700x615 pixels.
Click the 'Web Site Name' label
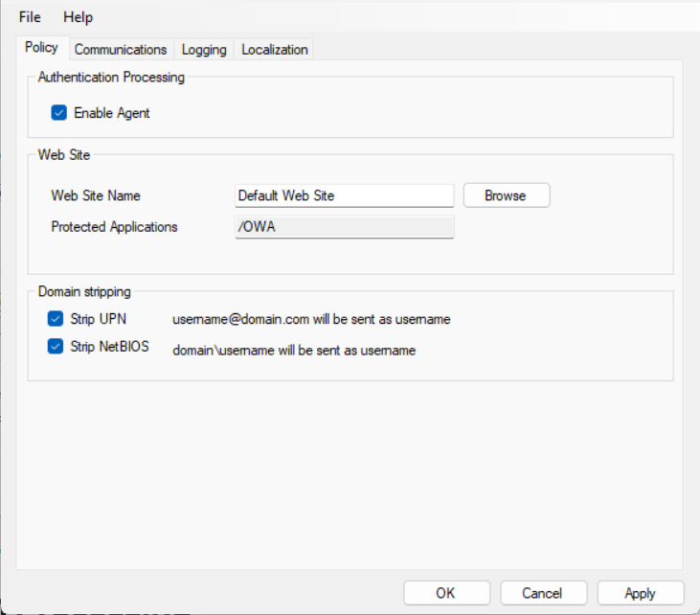96,195
